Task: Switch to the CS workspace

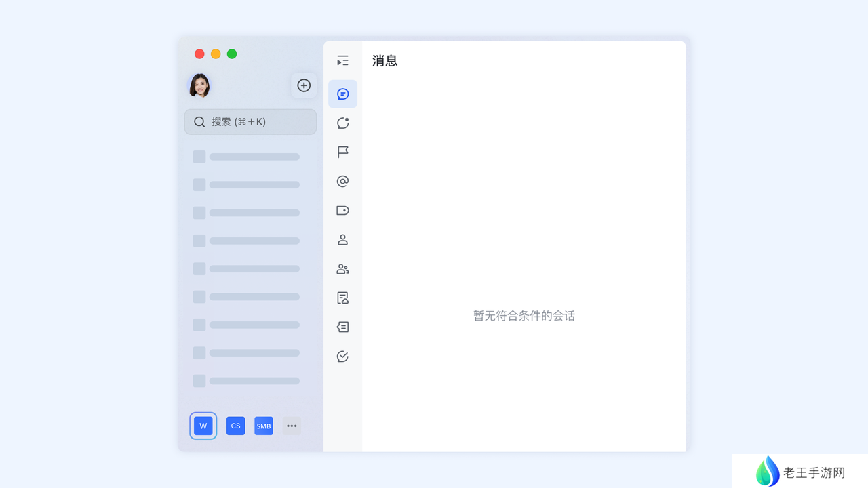Action: coord(235,426)
